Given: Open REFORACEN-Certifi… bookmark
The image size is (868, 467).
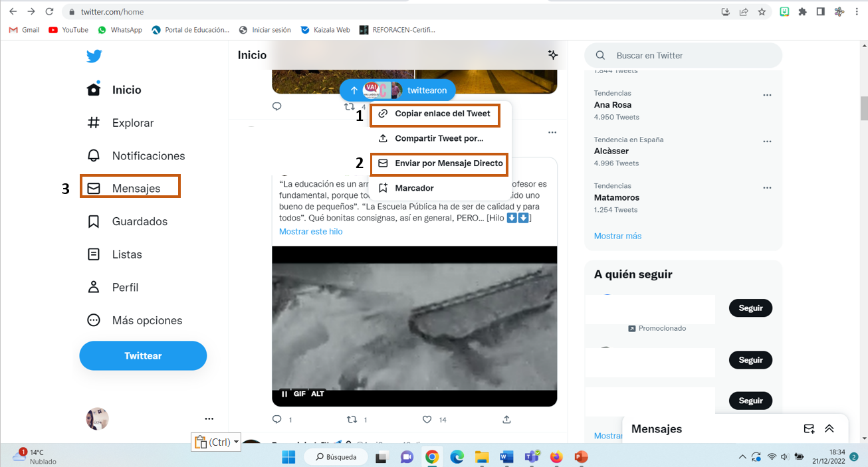Looking at the screenshot, I should 397,30.
